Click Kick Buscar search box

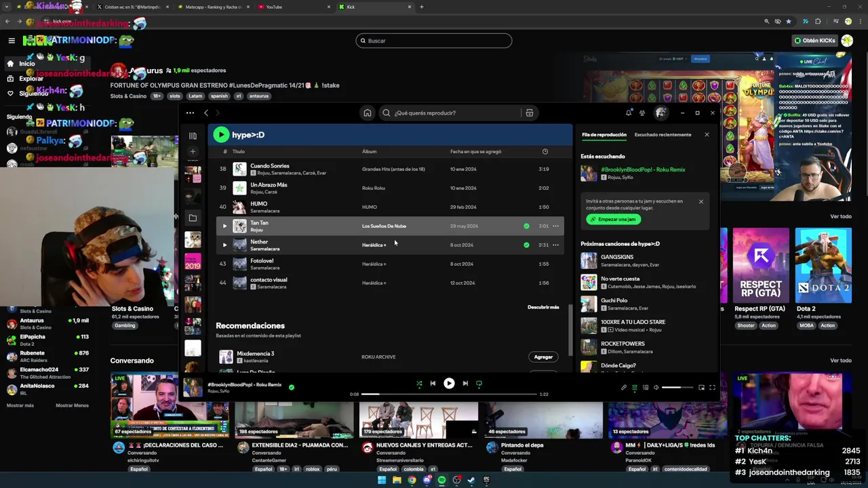pos(434,41)
